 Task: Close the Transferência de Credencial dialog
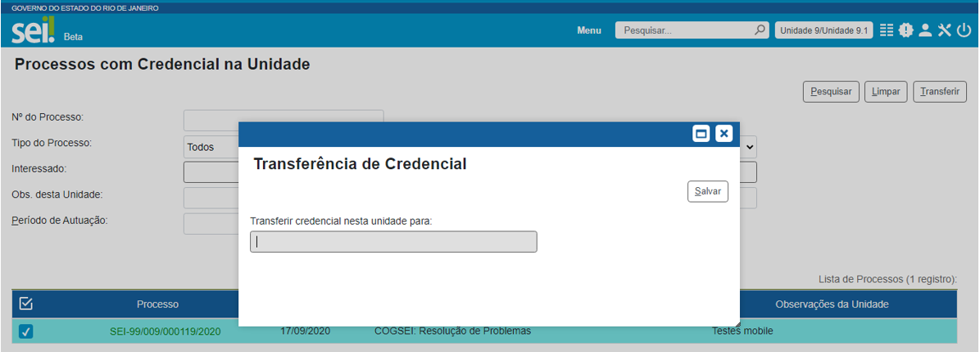coord(724,134)
